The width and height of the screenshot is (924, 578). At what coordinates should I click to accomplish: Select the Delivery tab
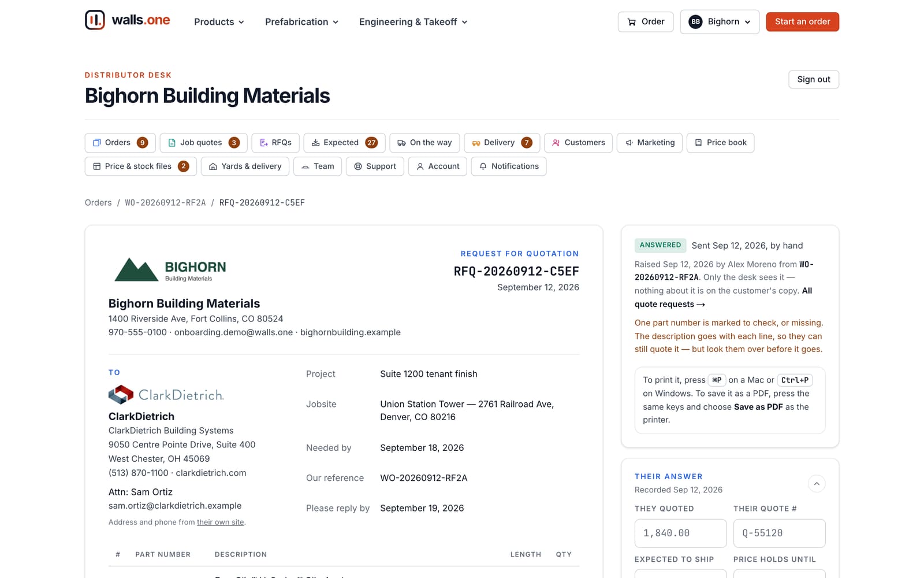[502, 143]
